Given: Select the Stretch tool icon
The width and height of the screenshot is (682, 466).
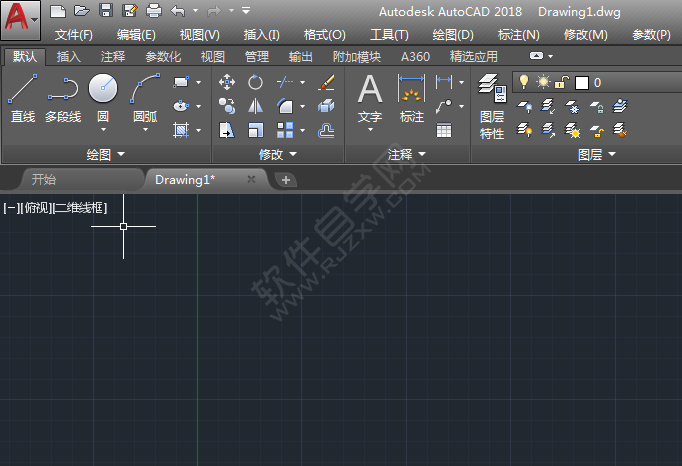Looking at the screenshot, I should (x=227, y=130).
